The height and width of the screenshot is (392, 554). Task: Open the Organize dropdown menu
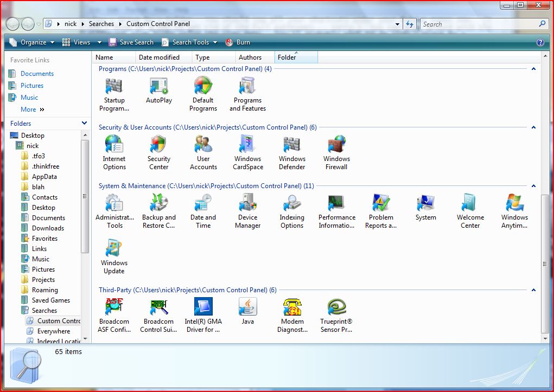pos(32,42)
